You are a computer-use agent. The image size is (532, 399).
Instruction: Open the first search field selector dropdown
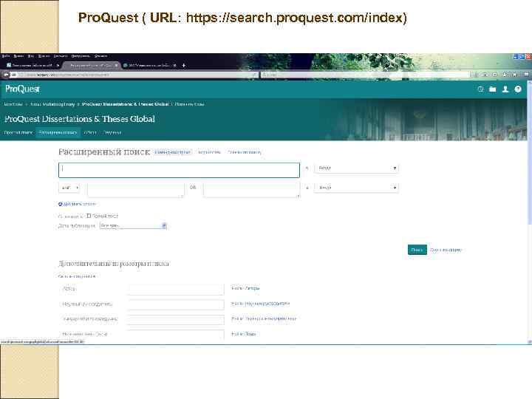(356, 168)
